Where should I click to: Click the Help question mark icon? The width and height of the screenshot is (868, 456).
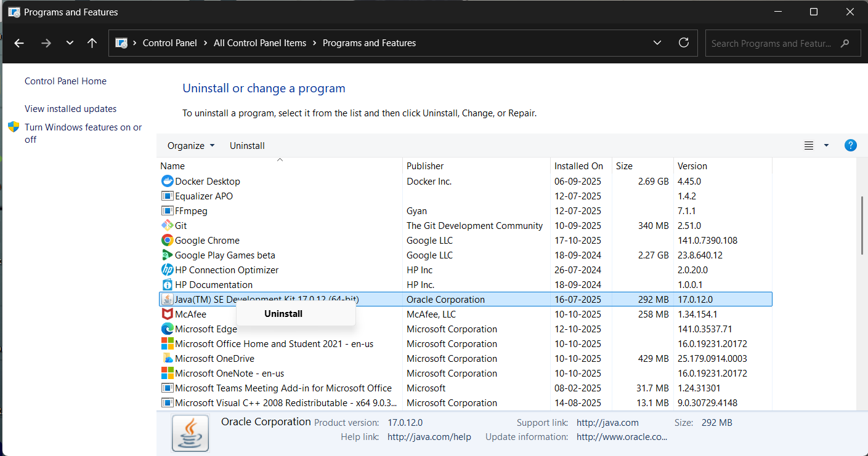(851, 145)
